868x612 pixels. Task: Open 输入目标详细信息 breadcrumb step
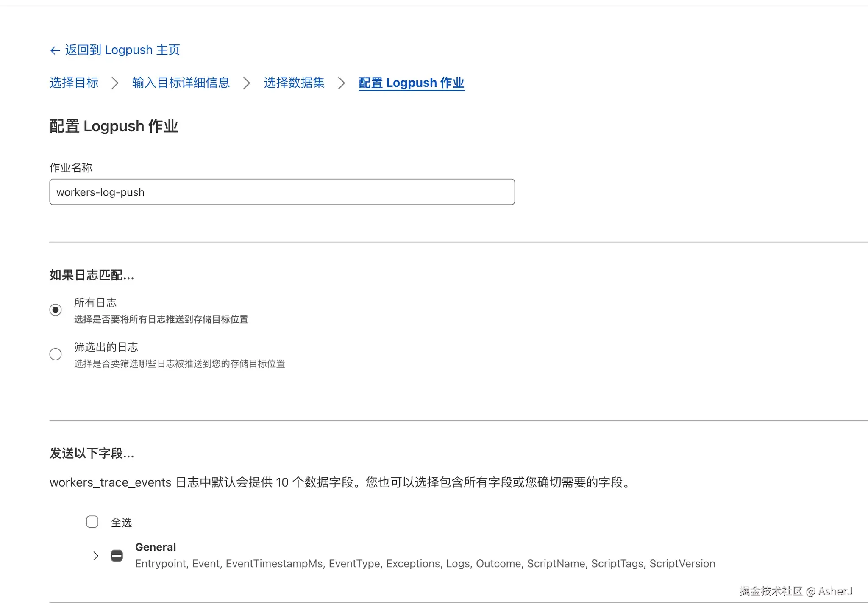[x=181, y=83]
